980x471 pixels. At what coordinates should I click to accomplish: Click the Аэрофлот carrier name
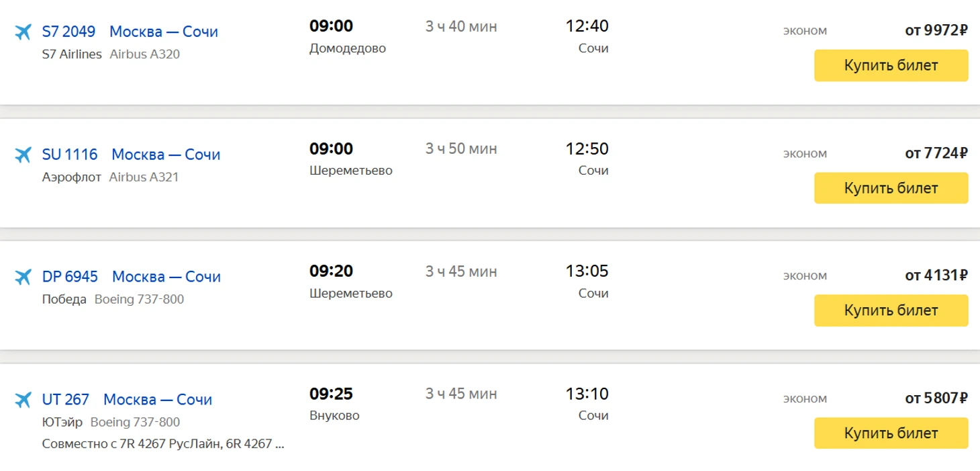coord(72,177)
